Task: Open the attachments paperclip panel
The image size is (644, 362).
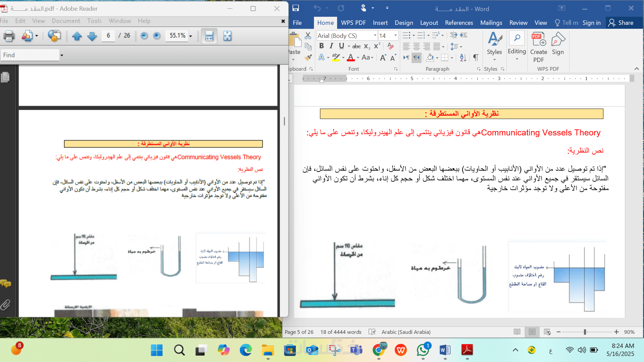Action: coord(5,305)
